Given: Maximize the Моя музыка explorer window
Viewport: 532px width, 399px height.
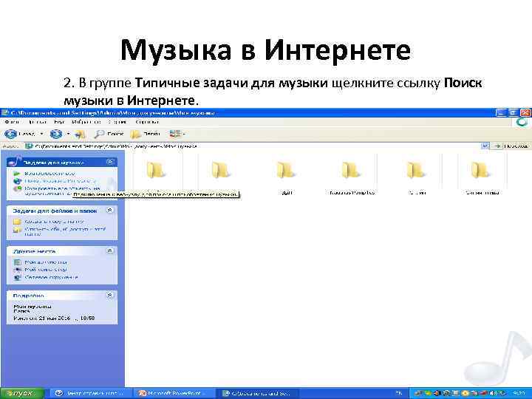Looking at the screenshot, I should 513,112.
